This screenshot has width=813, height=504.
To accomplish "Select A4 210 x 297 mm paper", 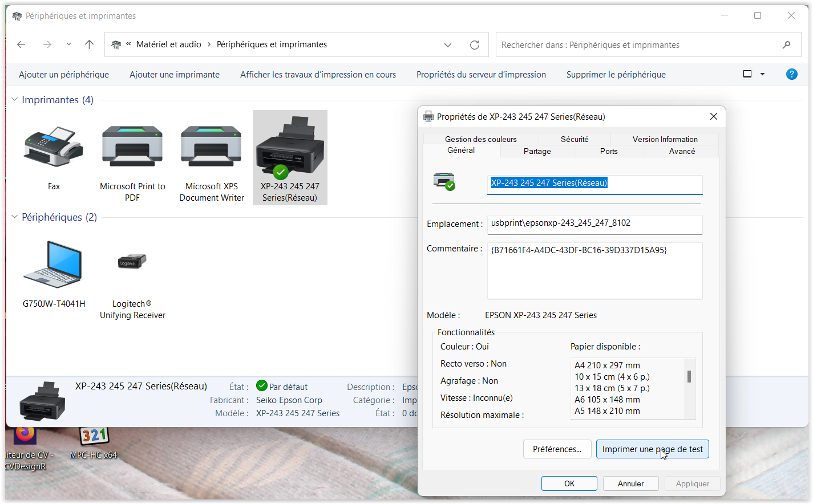I will pyautogui.click(x=607, y=365).
